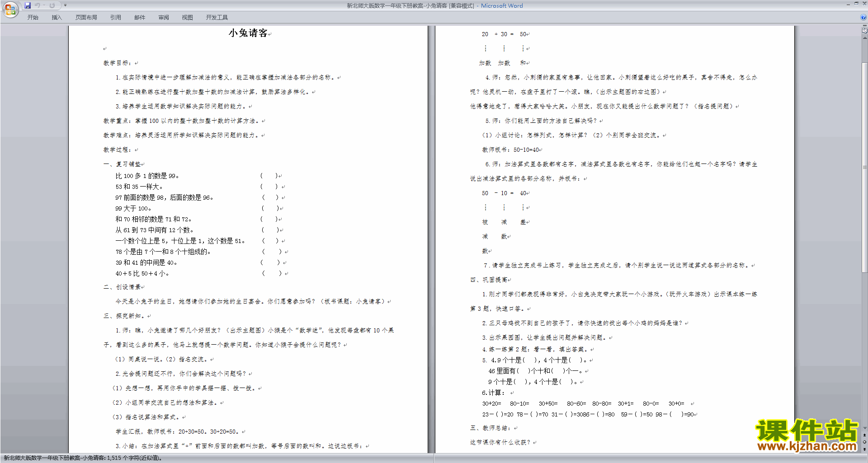Click the line 53和35一样大
868x463 pixels.
point(139,187)
